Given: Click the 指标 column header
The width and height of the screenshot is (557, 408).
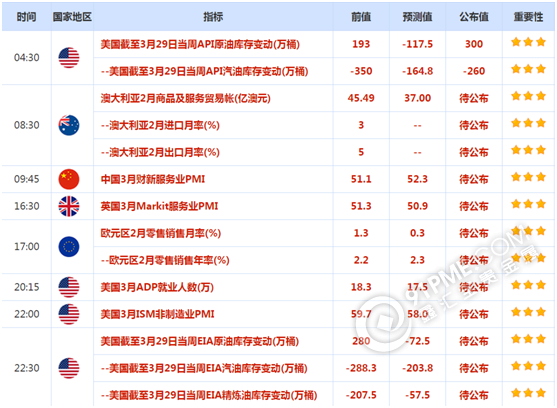Looking at the screenshot, I should click(213, 17).
